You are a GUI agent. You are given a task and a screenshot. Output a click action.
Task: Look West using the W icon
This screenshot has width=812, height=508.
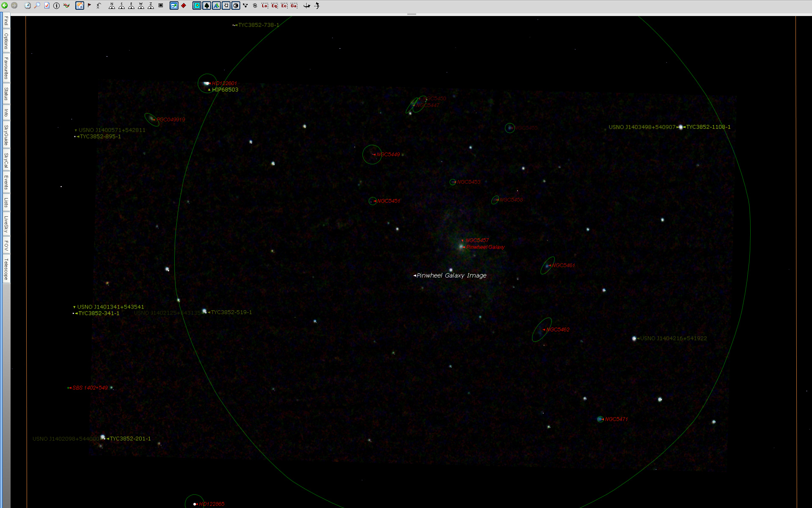click(141, 6)
